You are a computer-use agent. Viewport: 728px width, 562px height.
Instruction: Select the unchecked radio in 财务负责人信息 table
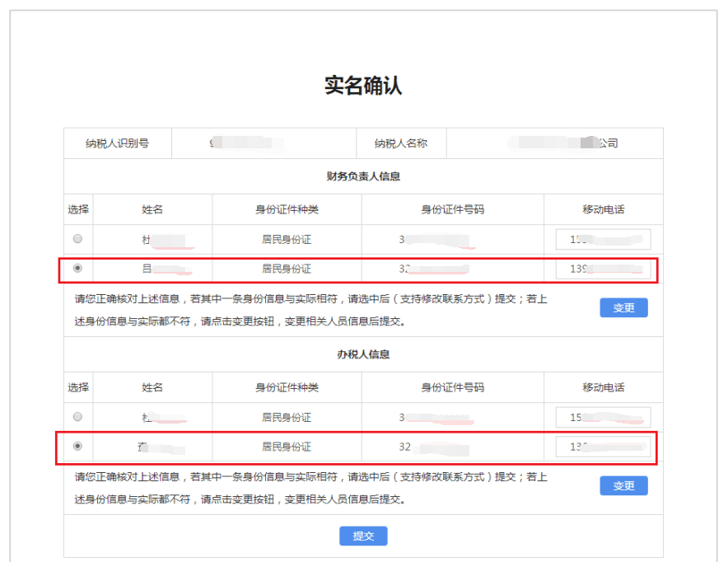[77, 239]
